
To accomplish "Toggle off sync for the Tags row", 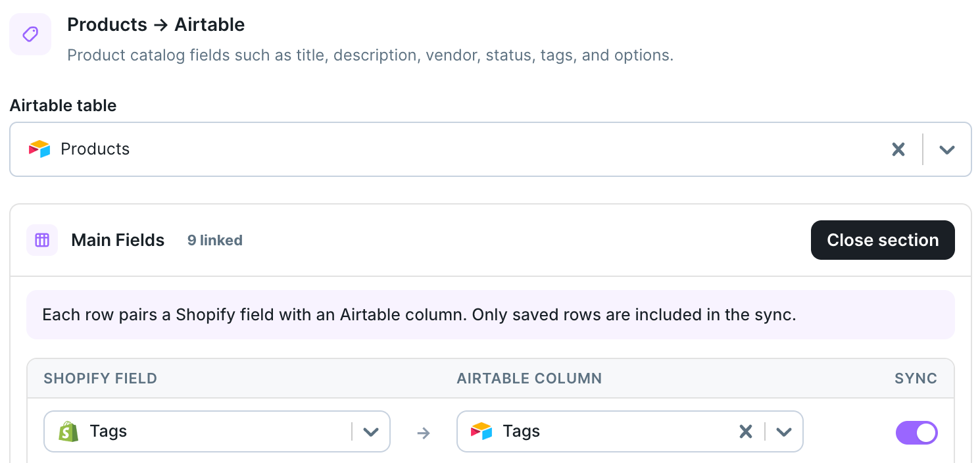I will tap(917, 433).
